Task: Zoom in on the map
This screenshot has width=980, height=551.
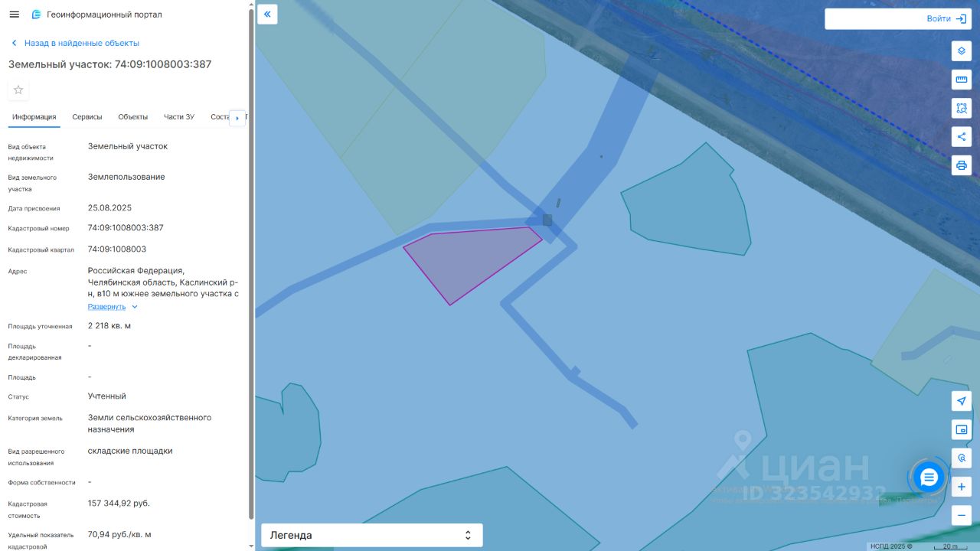Action: click(962, 487)
